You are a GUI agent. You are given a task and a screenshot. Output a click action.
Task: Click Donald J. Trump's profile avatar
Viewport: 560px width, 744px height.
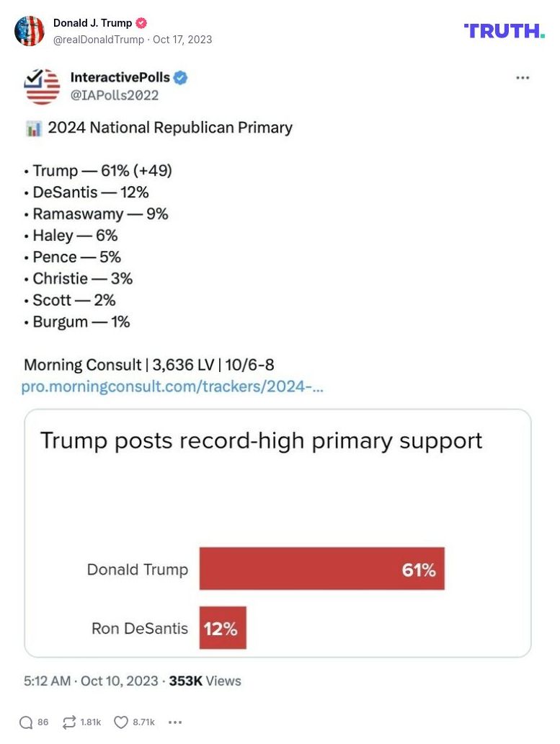coord(30,31)
